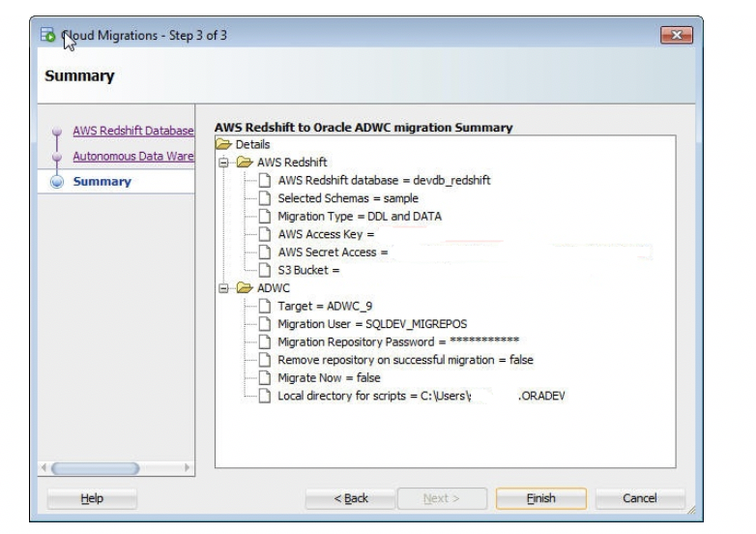The image size is (756, 534).
Task: Click the Cloud Migrations title bar icon
Action: (x=47, y=35)
